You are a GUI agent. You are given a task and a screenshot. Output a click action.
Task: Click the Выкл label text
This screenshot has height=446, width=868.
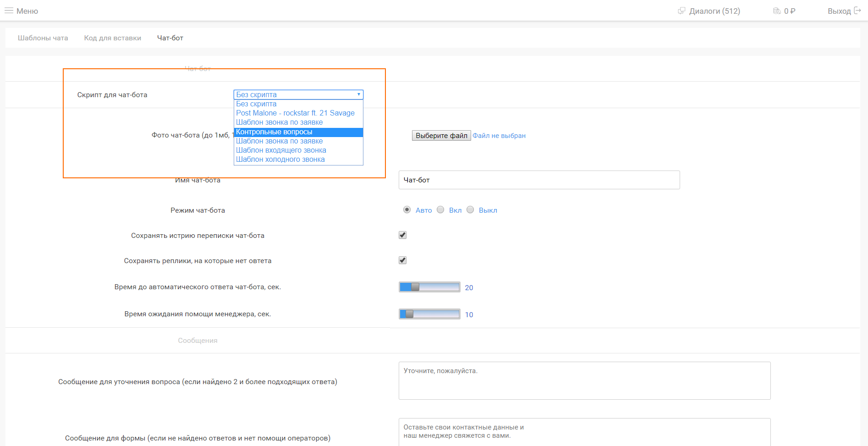pos(488,210)
